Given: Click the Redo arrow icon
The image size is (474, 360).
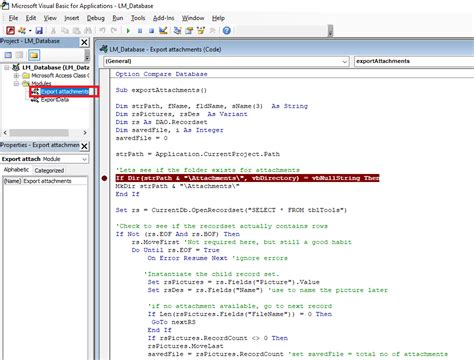Looking at the screenshot, I should (x=114, y=31).
